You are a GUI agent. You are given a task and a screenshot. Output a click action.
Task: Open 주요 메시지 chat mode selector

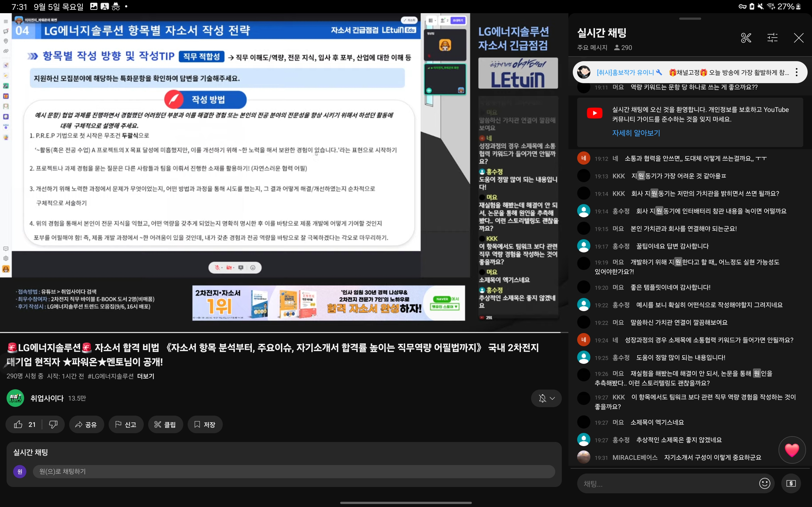pos(592,48)
